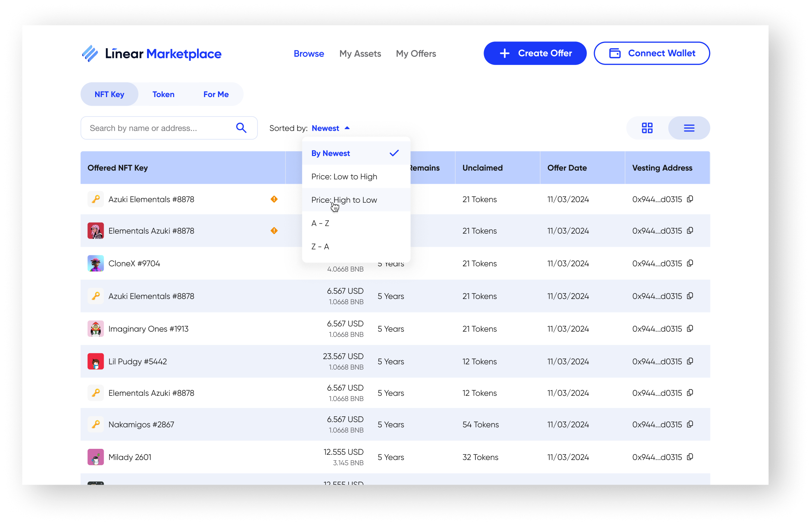Select the By Newest sort option
The height and width of the screenshot is (525, 812).
[x=331, y=153]
